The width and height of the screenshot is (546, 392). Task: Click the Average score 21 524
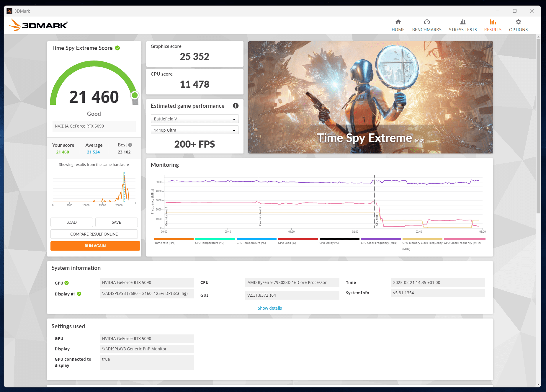click(x=93, y=152)
